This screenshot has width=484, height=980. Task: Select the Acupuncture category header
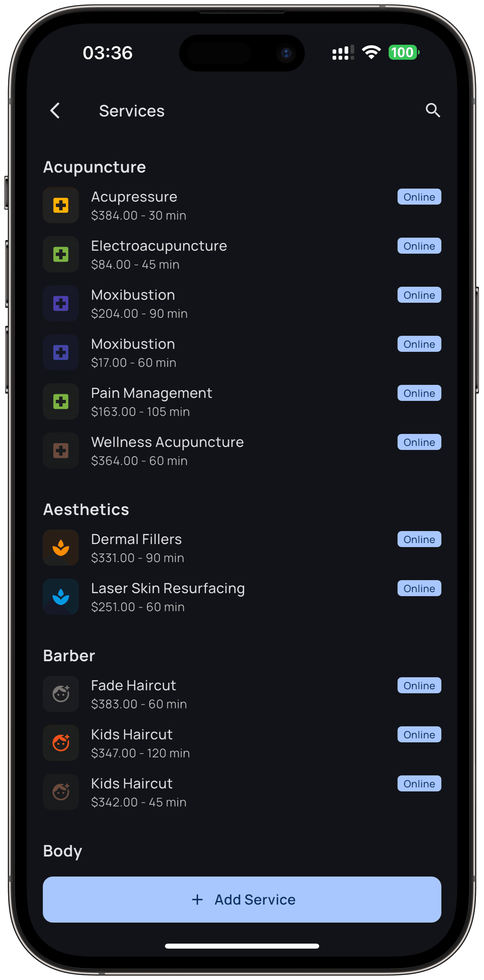[94, 167]
